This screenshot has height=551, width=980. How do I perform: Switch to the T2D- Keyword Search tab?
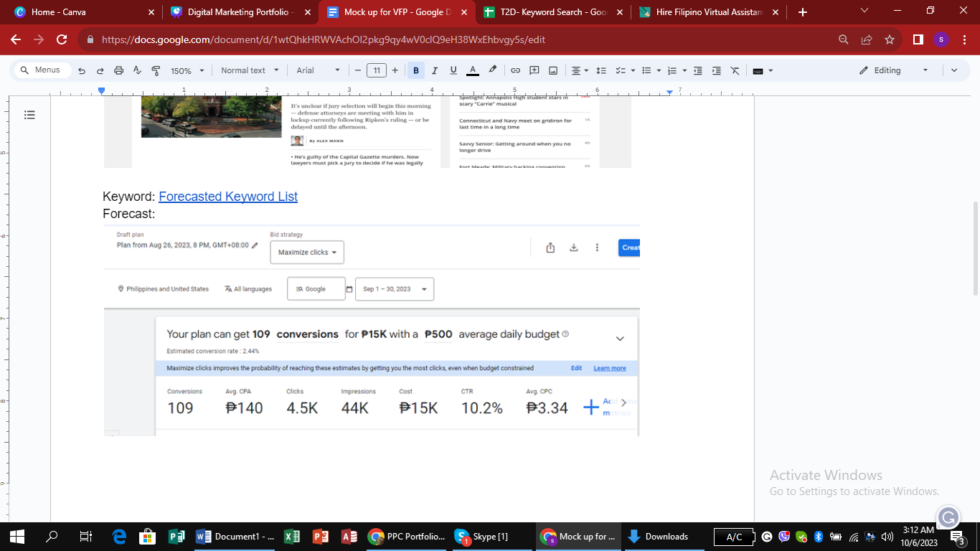click(x=552, y=12)
